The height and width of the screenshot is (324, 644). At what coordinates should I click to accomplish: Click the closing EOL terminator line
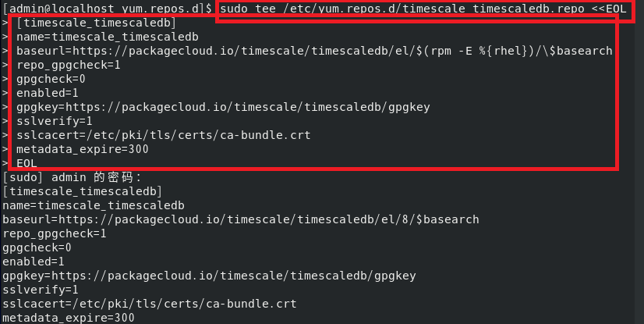click(x=27, y=163)
